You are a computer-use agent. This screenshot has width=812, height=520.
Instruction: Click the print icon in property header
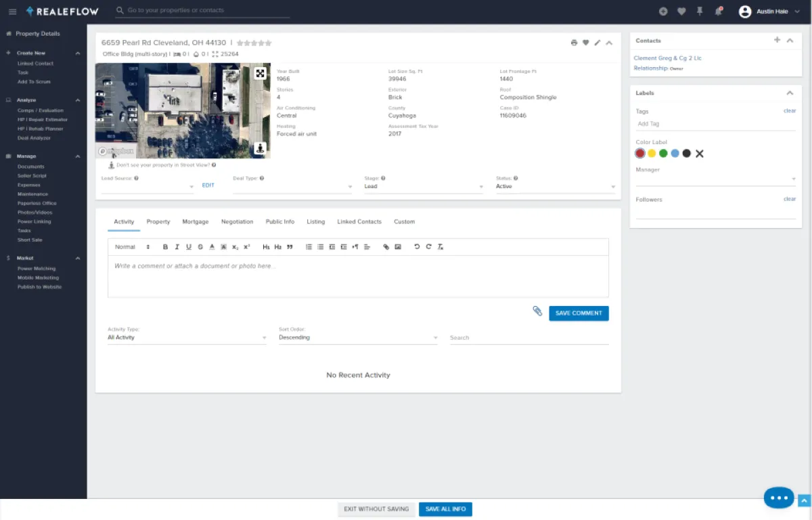pos(574,43)
